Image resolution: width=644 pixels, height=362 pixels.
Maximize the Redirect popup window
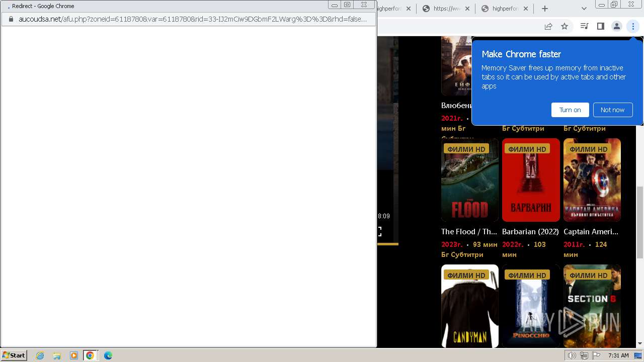pos(347,5)
